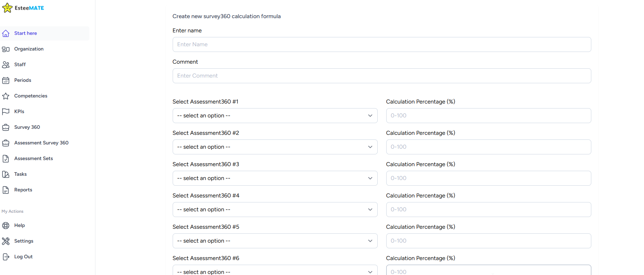
Task: Go to Assessment Survey 360 page
Action: click(x=41, y=143)
